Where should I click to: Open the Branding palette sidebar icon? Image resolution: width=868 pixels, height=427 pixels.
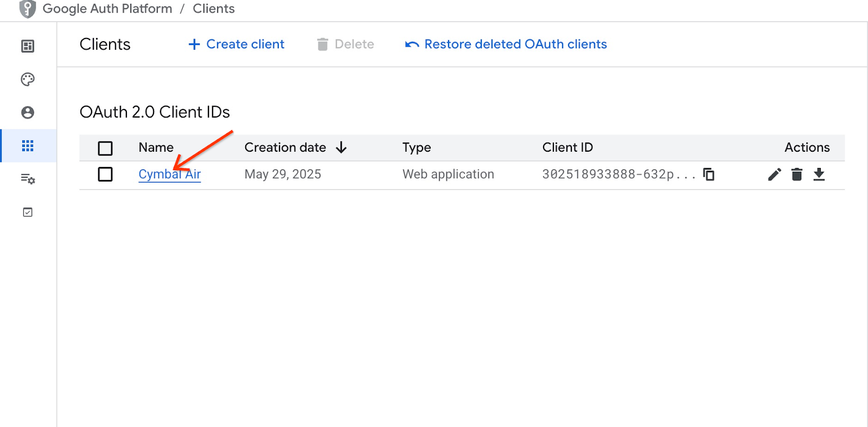point(28,80)
